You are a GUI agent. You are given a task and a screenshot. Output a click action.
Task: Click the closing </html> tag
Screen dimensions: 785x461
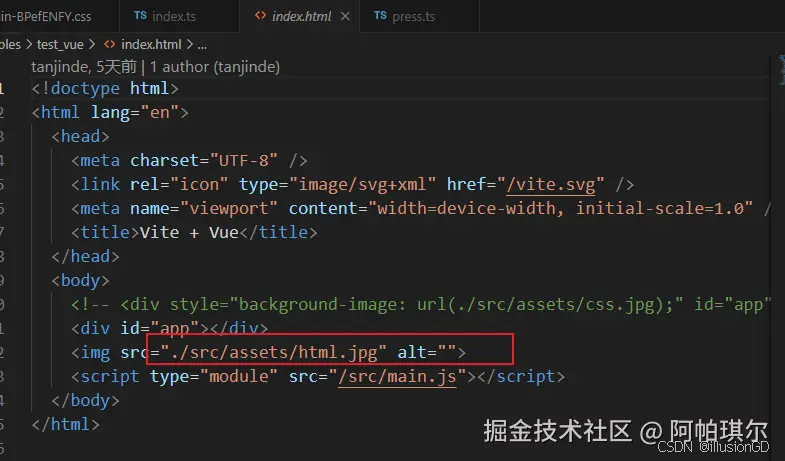tap(66, 424)
